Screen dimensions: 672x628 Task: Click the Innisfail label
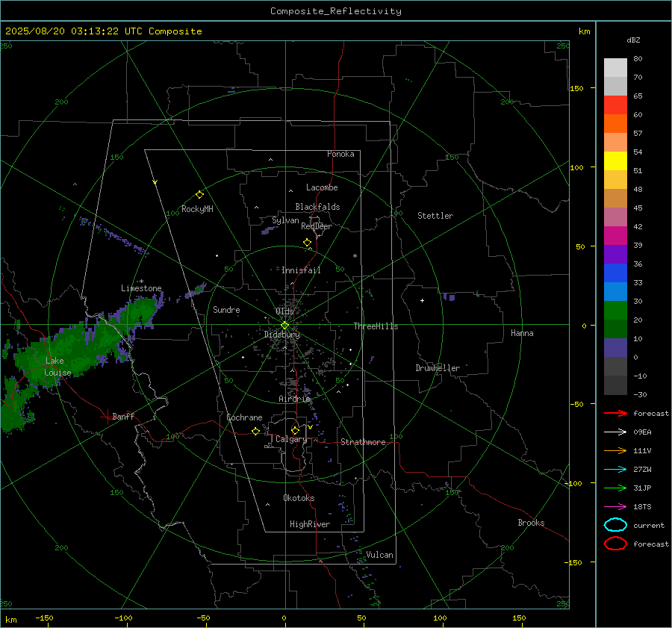(x=301, y=270)
